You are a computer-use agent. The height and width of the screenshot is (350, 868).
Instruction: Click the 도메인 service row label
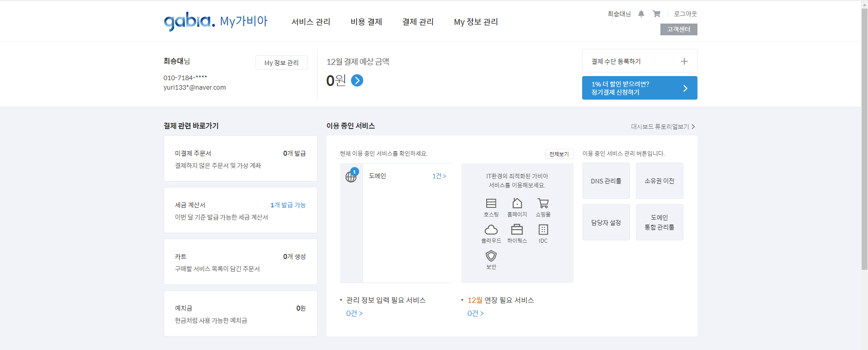coord(377,176)
